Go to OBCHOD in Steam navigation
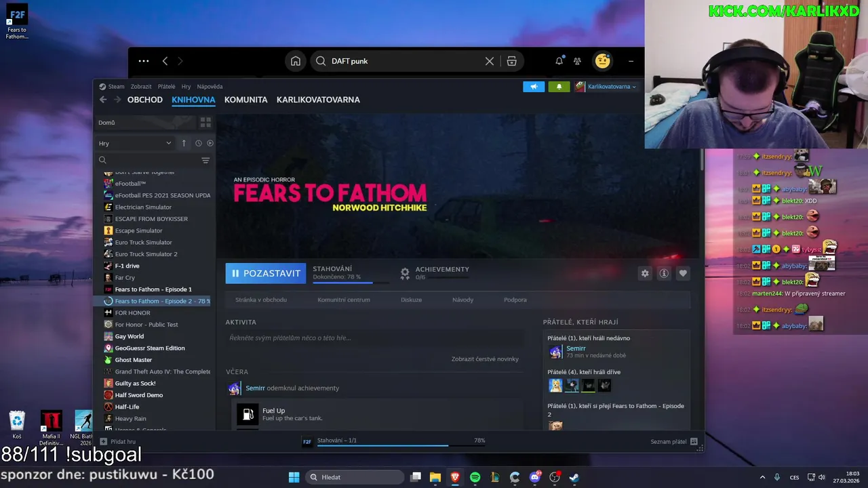The width and height of the screenshot is (868, 488). (x=145, y=100)
